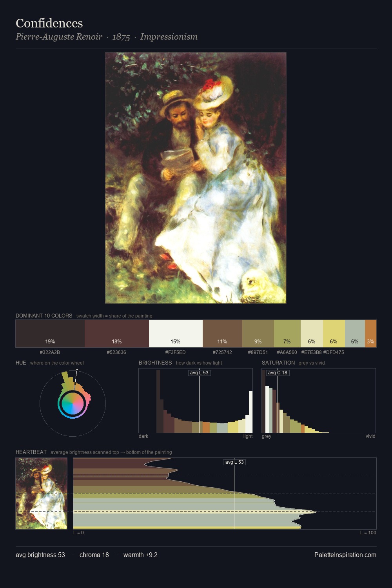Select the yellow 6% swatch
The image size is (392, 588).
pyautogui.click(x=334, y=334)
